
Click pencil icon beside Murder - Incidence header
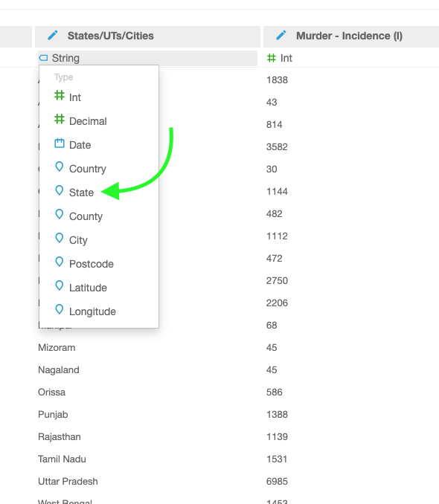[x=281, y=35]
